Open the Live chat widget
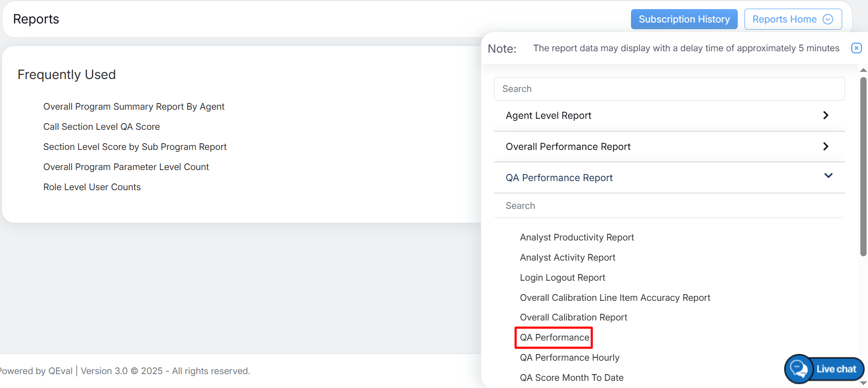The width and height of the screenshot is (868, 388). pyautogui.click(x=824, y=369)
